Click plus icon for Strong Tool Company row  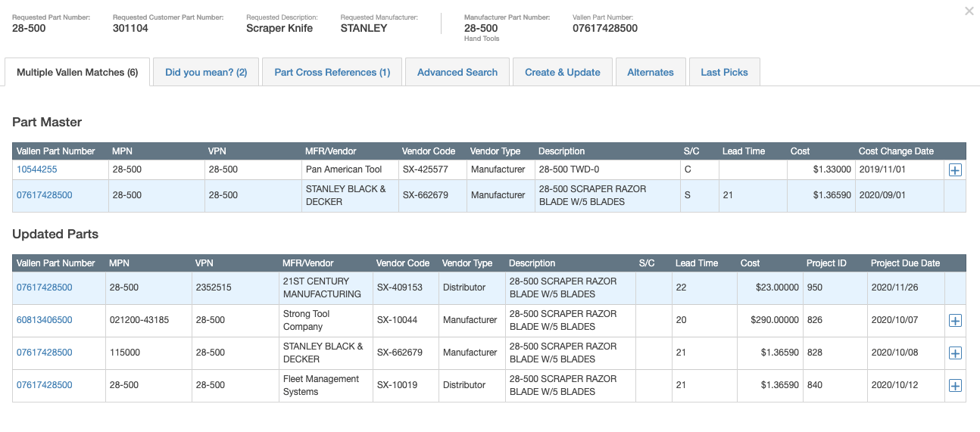955,321
